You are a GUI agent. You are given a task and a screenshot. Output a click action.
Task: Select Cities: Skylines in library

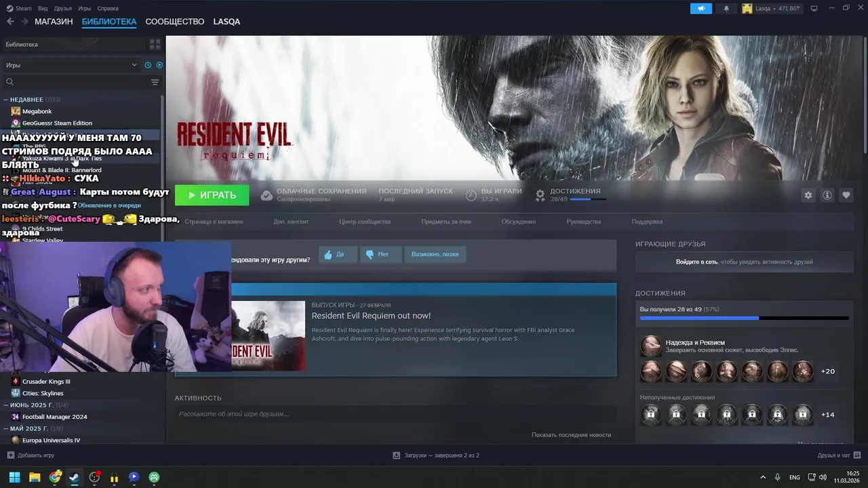(43, 393)
